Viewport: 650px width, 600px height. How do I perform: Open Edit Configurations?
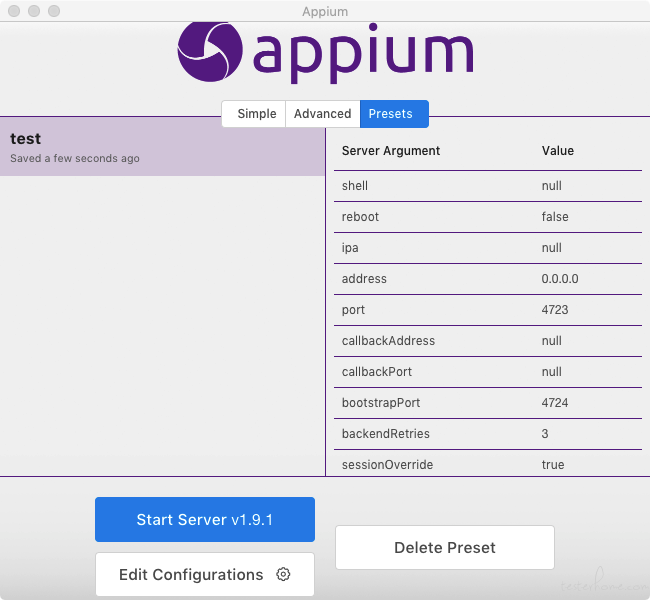click(x=205, y=574)
